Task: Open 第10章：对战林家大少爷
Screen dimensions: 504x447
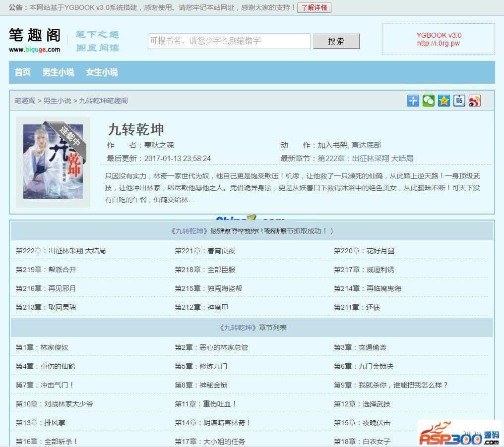Action: pyautogui.click(x=55, y=404)
